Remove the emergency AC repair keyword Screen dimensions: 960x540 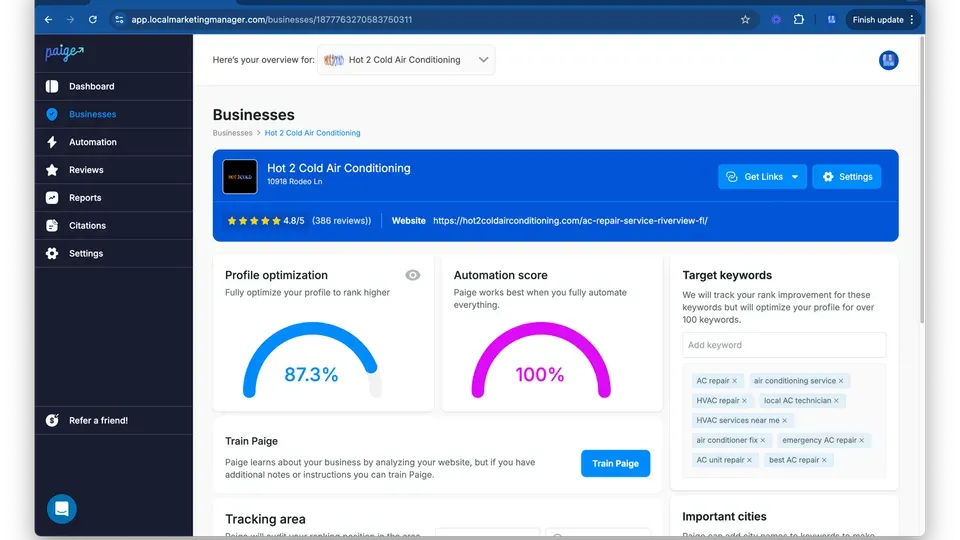tap(861, 440)
